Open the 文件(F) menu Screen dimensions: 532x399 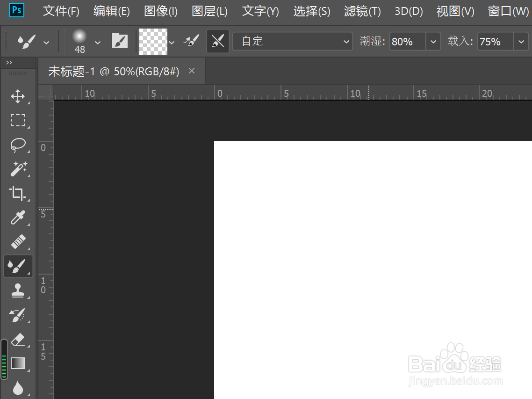61,12
